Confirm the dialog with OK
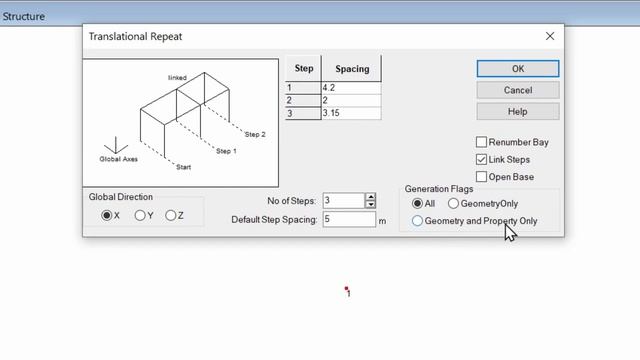640x360 pixels. (x=518, y=69)
